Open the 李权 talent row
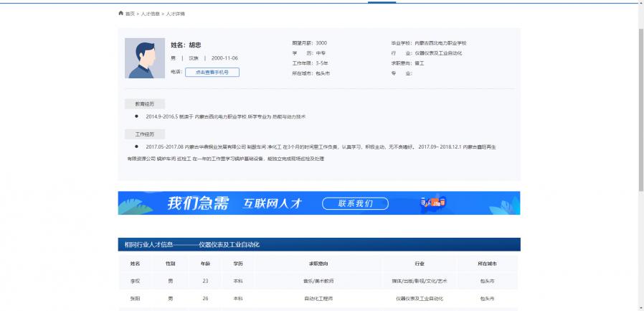Screen dimensions: 644x311 (x=135, y=281)
